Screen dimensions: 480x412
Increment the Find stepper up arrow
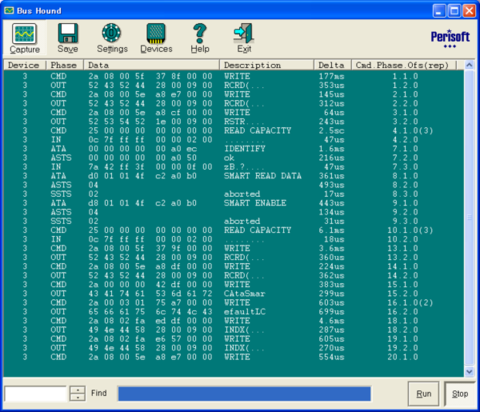pos(77,389)
